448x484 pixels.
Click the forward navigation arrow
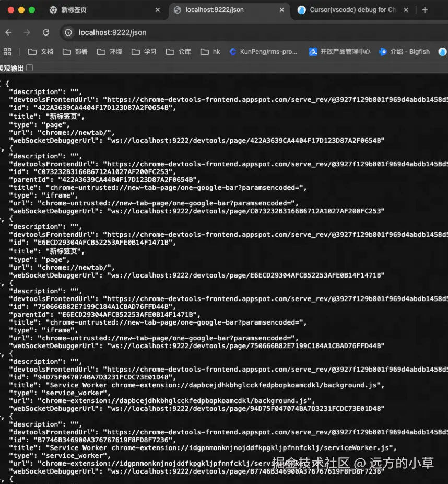tap(27, 32)
